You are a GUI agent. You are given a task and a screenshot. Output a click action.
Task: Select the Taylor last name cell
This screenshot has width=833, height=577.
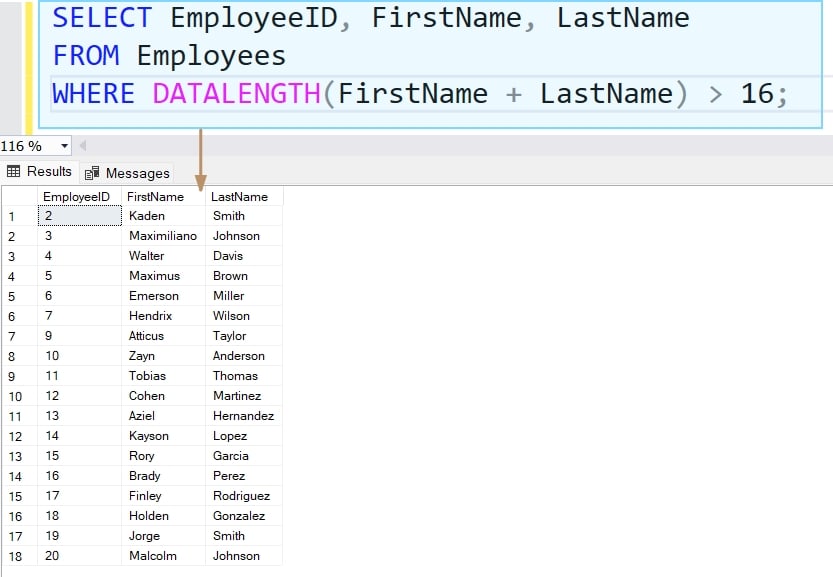pos(244,336)
